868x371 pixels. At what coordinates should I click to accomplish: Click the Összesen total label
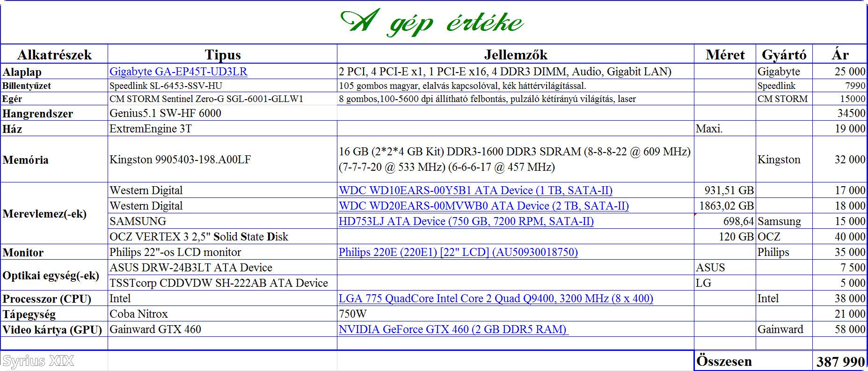tap(724, 361)
